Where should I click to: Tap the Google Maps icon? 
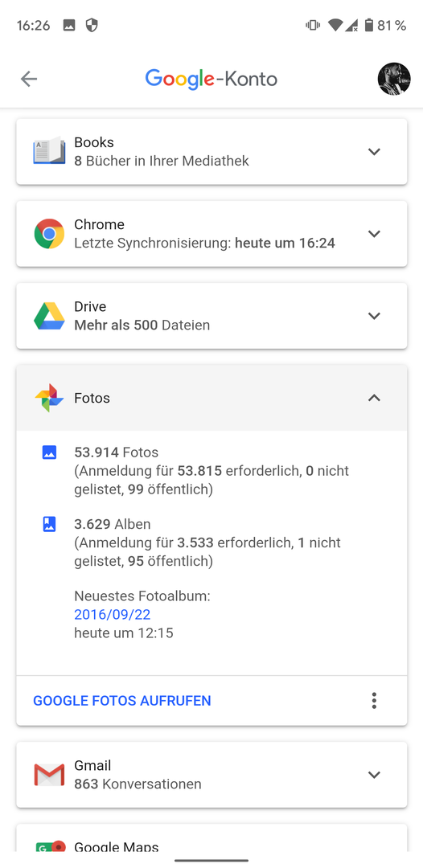pyautogui.click(x=51, y=845)
